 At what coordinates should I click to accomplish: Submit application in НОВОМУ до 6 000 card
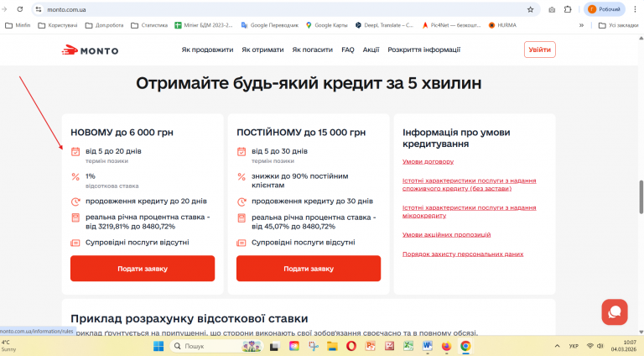(x=143, y=269)
